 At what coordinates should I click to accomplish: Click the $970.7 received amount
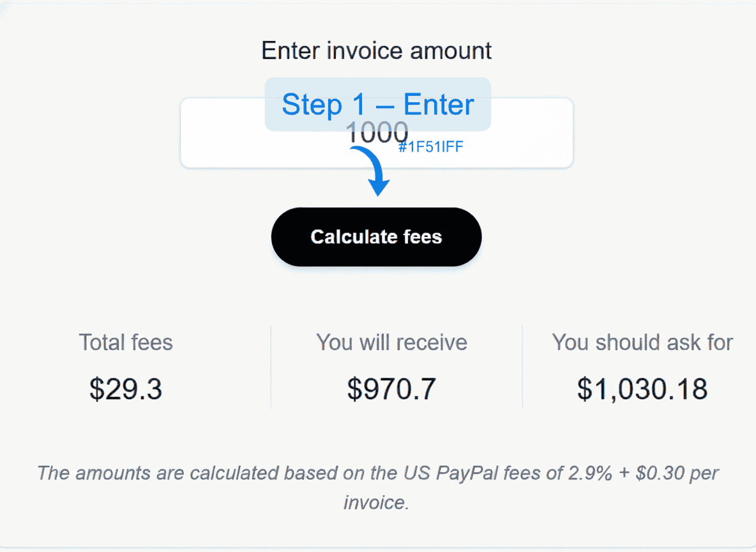coord(391,388)
